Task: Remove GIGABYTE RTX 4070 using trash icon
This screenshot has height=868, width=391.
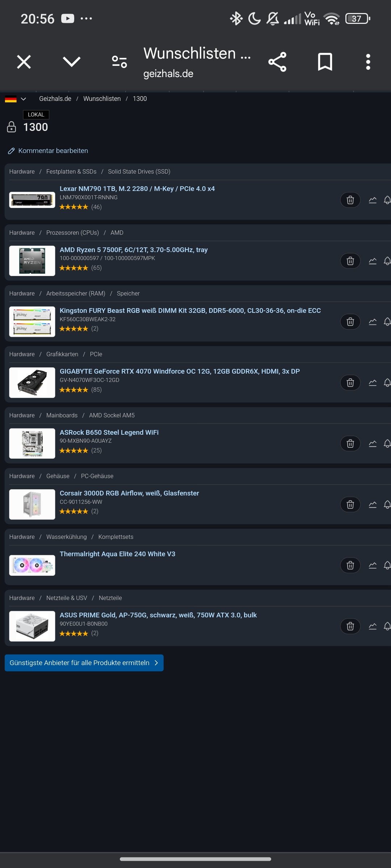Action: pos(350,383)
